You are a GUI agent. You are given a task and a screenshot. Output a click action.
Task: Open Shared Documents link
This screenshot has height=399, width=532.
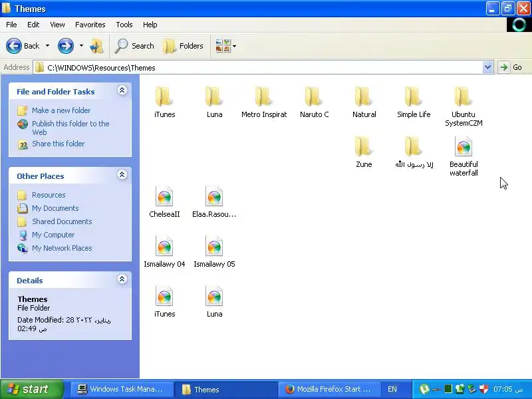[62, 221]
